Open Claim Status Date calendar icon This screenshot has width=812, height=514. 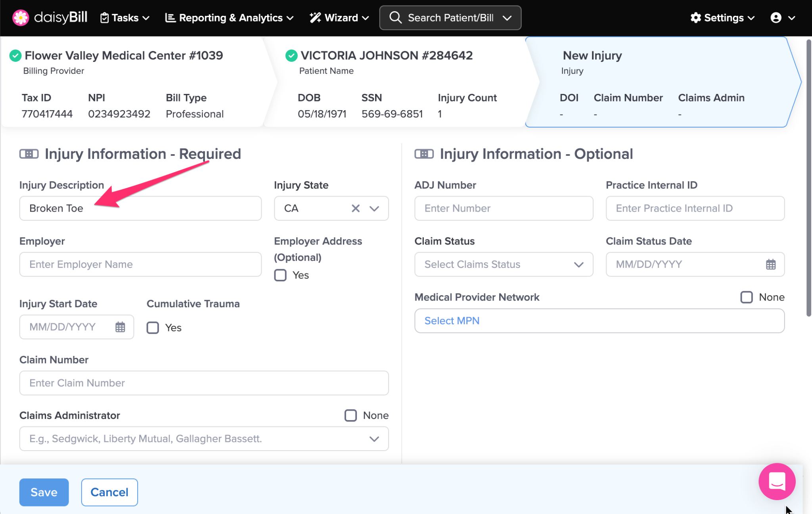(x=770, y=264)
